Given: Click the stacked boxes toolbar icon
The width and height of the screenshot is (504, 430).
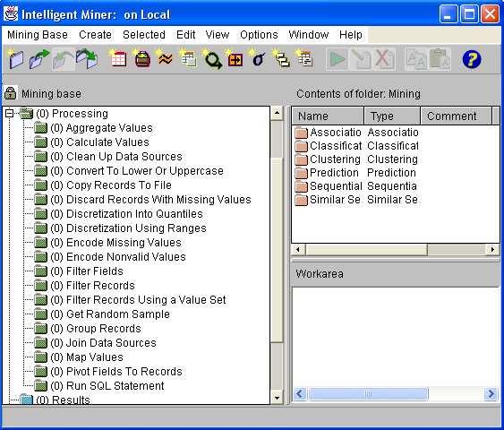Looking at the screenshot, I should (282, 59).
